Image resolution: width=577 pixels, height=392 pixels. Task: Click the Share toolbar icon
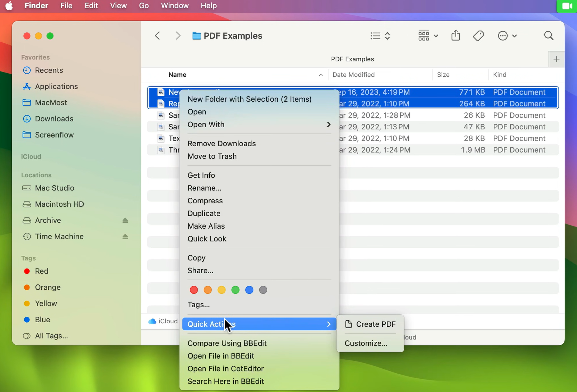[456, 35]
